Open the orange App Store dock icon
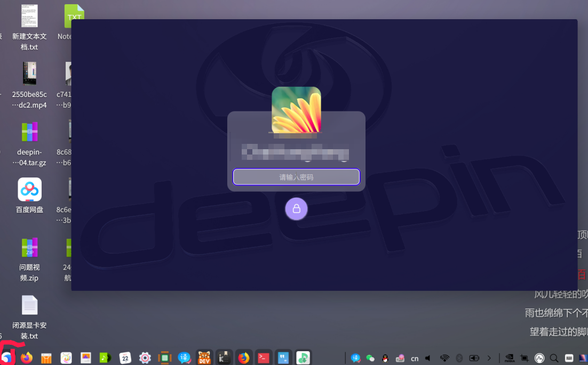This screenshot has width=588, height=365. point(46,358)
